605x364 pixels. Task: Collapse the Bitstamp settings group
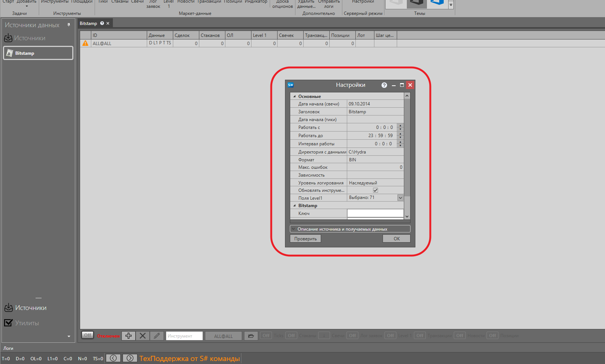tap(294, 206)
